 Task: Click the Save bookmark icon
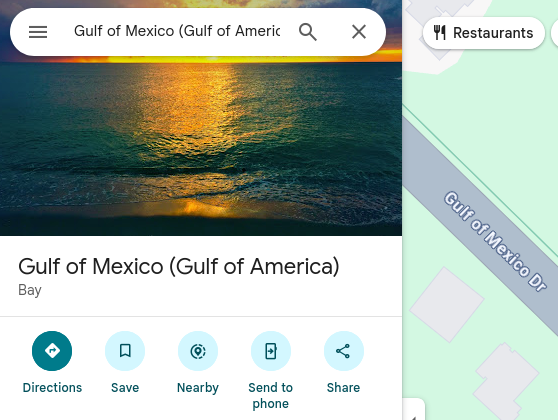pyautogui.click(x=125, y=351)
